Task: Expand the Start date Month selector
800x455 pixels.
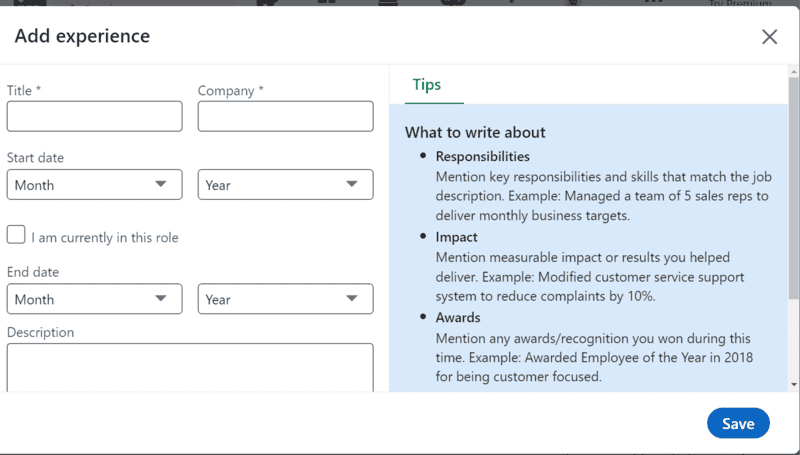Action: point(94,185)
